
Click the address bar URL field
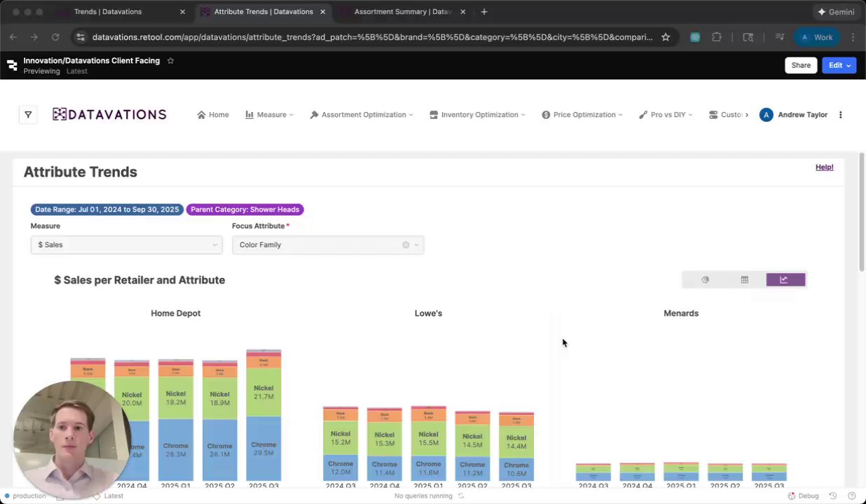click(372, 37)
